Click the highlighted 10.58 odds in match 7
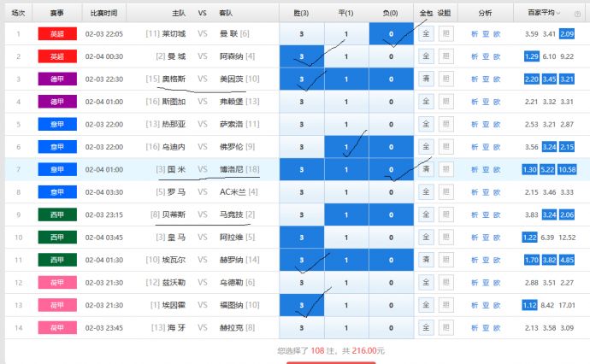 pyautogui.click(x=568, y=169)
